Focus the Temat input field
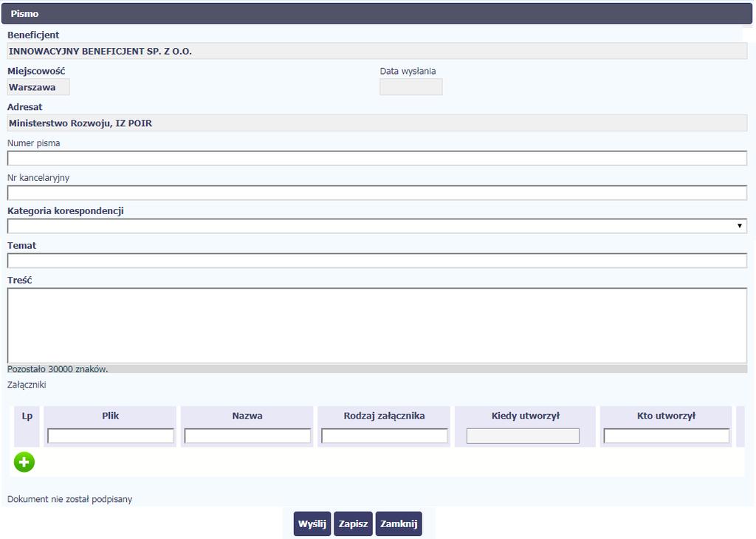The image size is (756, 539). pyautogui.click(x=377, y=261)
